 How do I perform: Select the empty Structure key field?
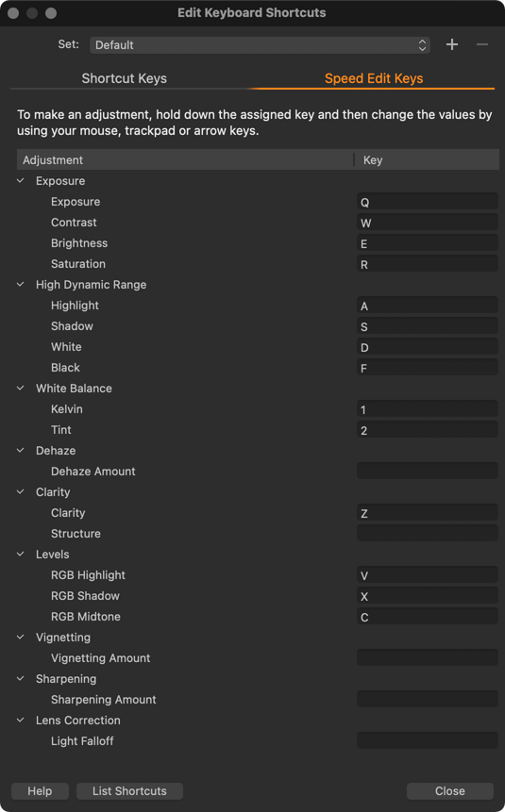428,534
